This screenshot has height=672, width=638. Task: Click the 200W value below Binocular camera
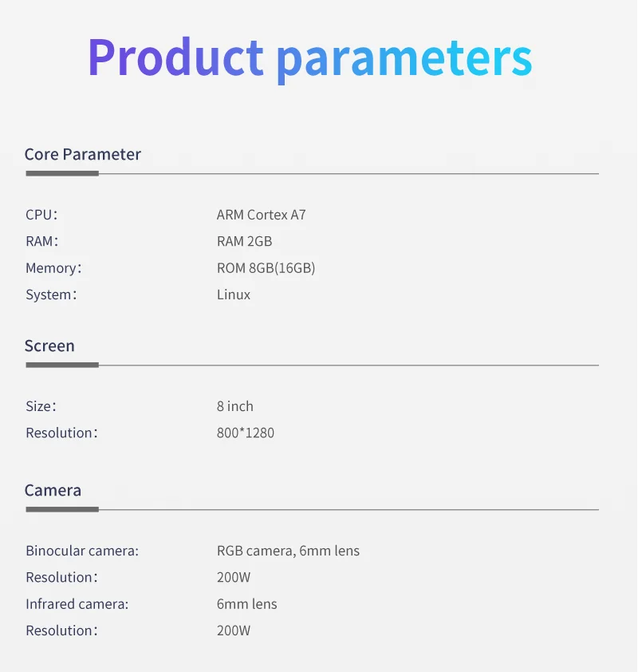tap(233, 577)
